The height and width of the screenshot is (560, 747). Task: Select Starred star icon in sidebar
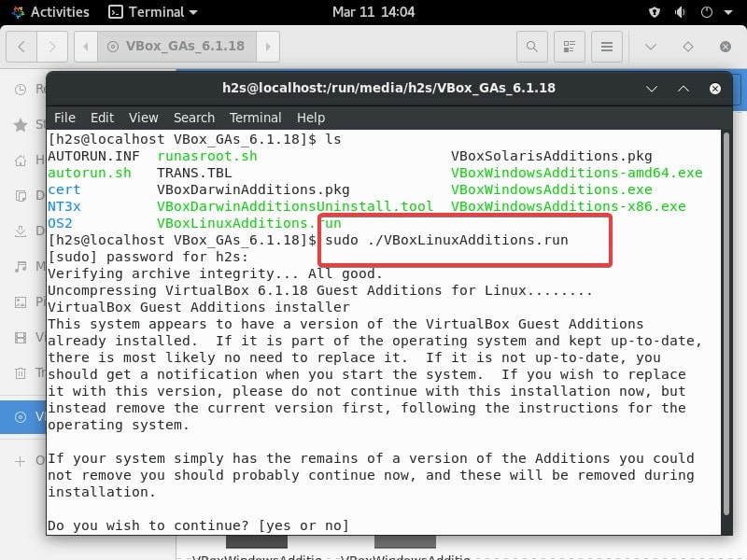21,125
